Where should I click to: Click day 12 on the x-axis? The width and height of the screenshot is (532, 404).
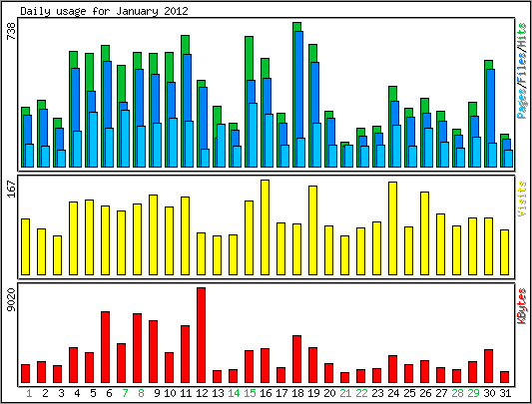coord(202,393)
